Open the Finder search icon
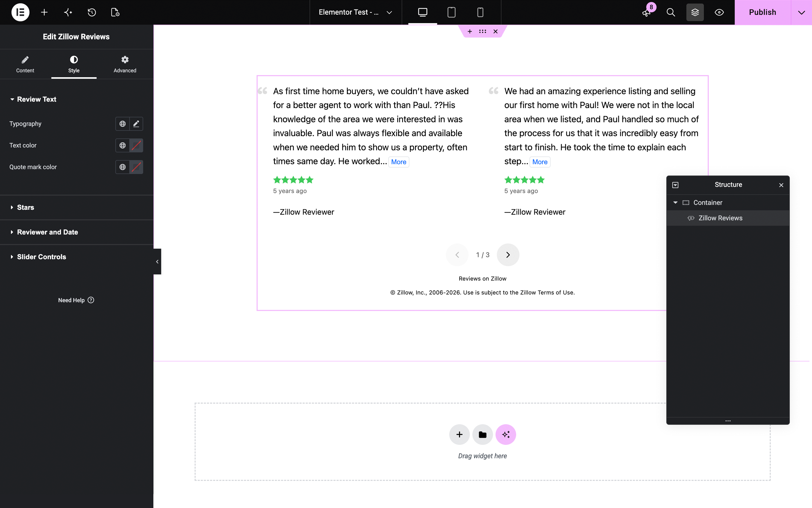Screen dimensions: 812x508 click(671, 12)
